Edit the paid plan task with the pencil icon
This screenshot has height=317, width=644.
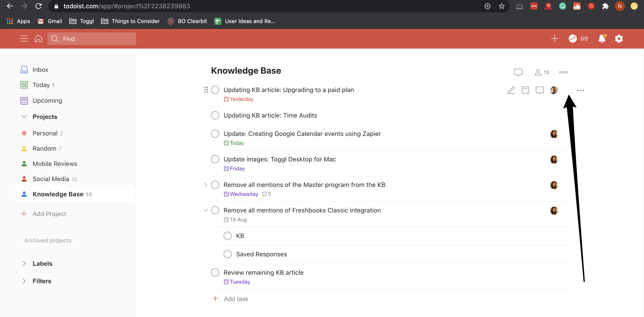(x=511, y=90)
